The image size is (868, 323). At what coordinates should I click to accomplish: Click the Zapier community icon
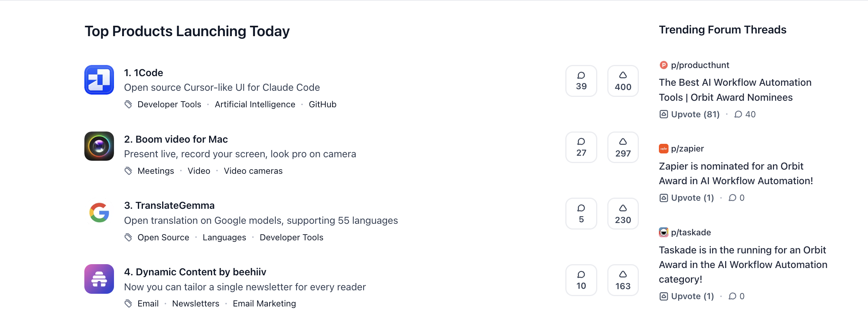pos(663,148)
